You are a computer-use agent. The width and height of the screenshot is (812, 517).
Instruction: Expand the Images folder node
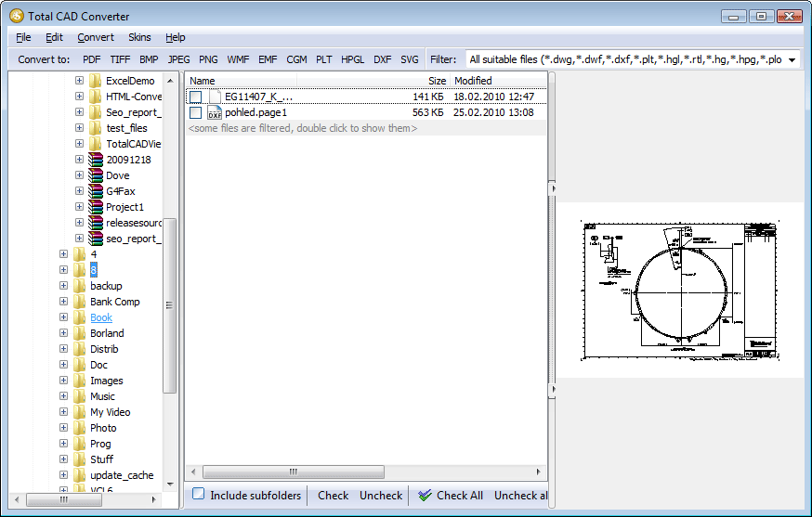(64, 380)
